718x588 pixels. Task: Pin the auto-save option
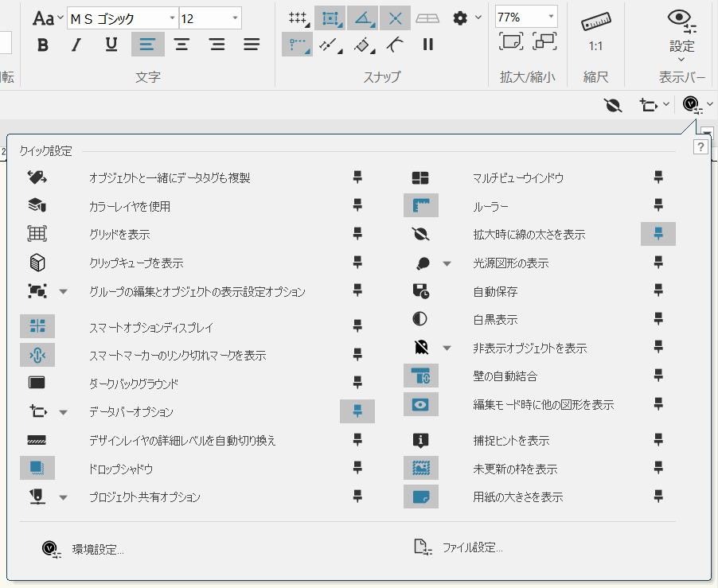[658, 290]
